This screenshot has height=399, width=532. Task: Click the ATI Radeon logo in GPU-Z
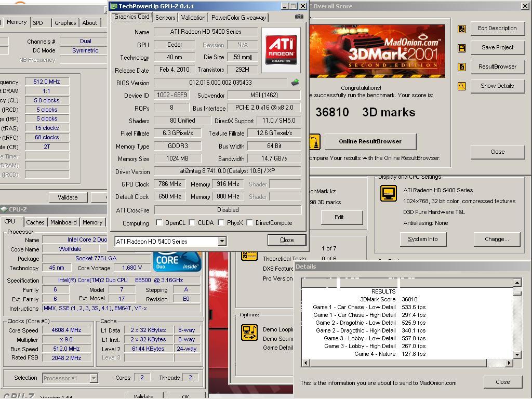tap(281, 50)
